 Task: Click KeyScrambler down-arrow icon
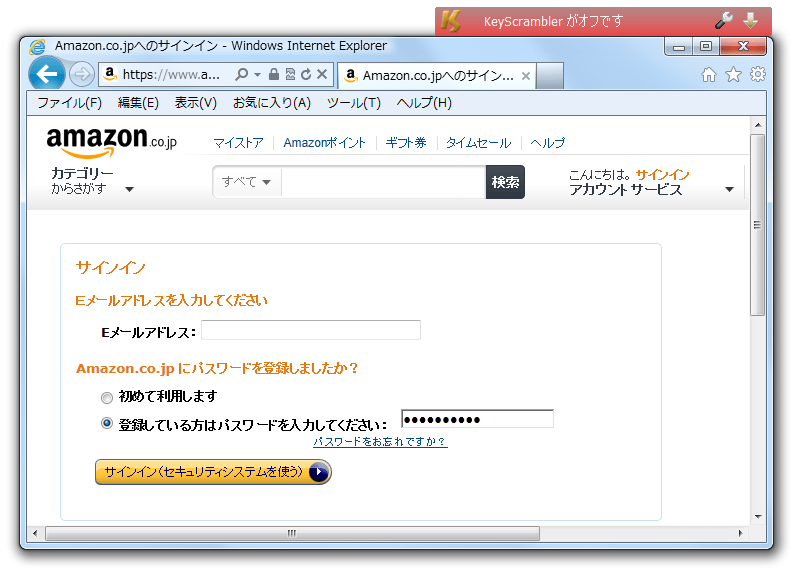click(x=750, y=21)
